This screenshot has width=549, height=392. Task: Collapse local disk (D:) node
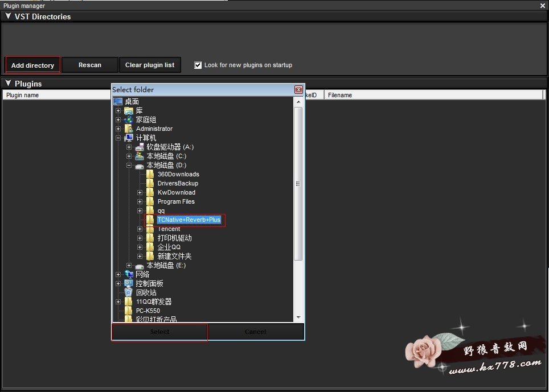129,165
